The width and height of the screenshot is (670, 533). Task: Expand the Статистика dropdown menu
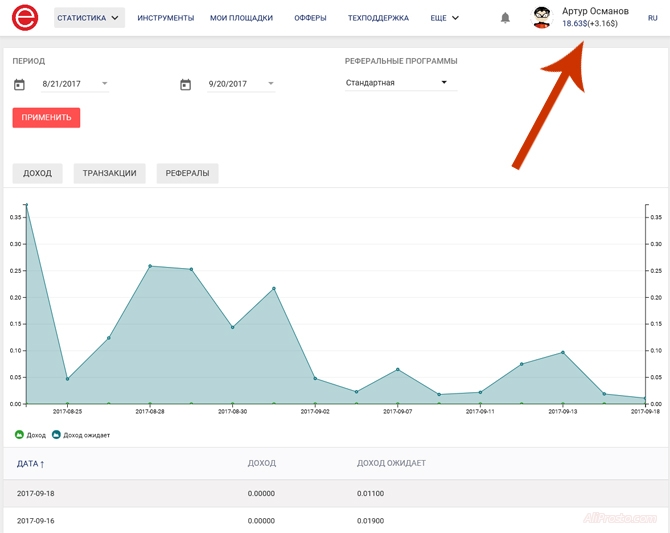(x=88, y=18)
